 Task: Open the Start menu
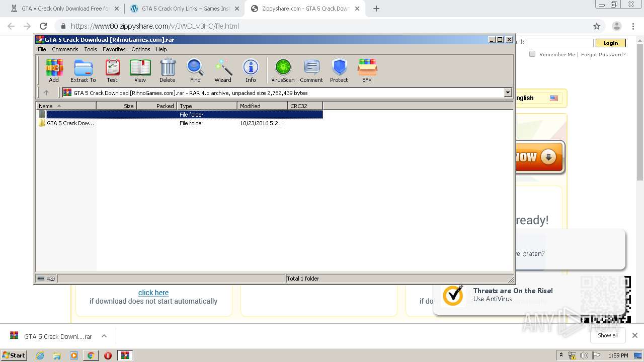point(14,355)
